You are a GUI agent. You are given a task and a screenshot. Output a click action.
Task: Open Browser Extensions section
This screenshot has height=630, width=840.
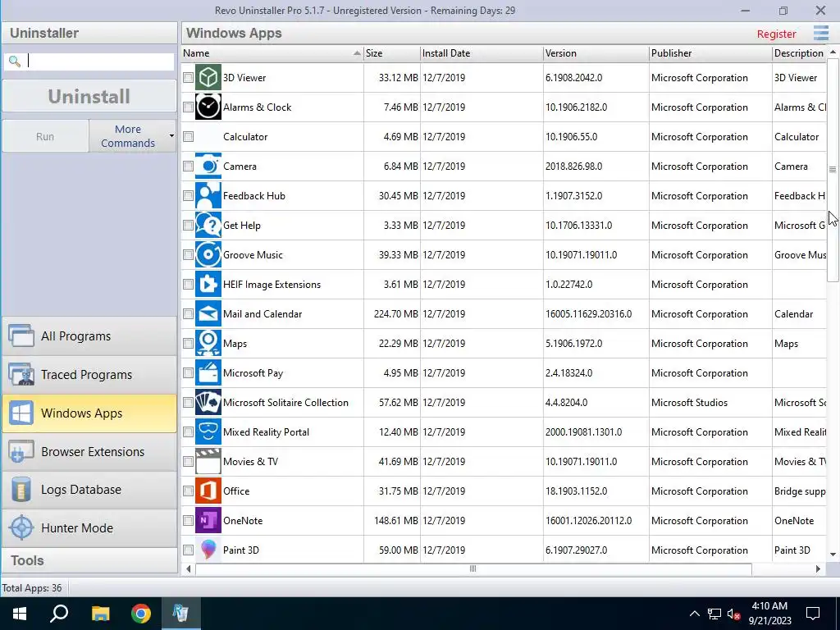[89, 452]
